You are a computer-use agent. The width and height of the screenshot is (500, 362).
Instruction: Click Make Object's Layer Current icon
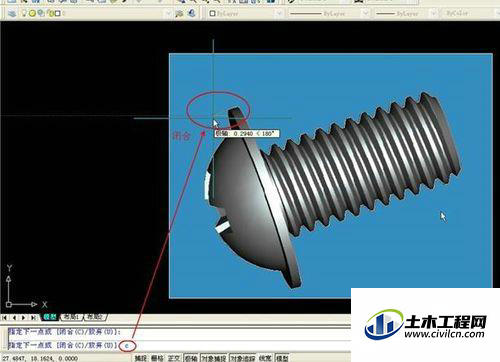[180, 13]
